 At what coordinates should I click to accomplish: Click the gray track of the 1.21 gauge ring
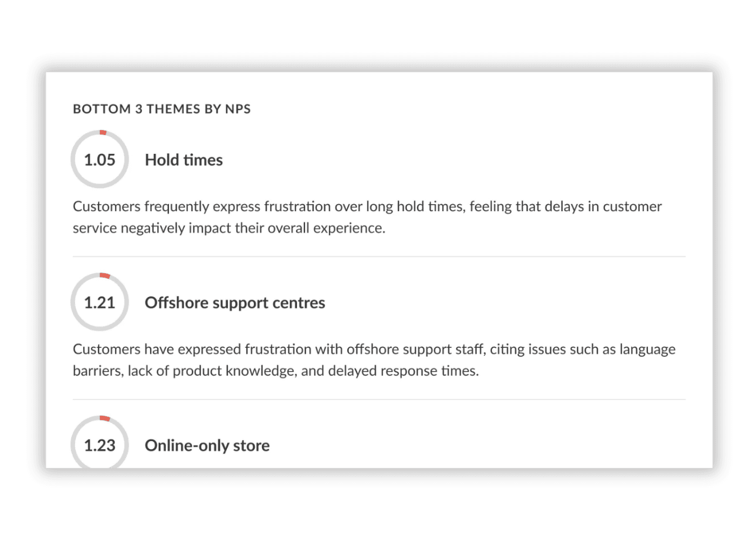[x=99, y=329]
